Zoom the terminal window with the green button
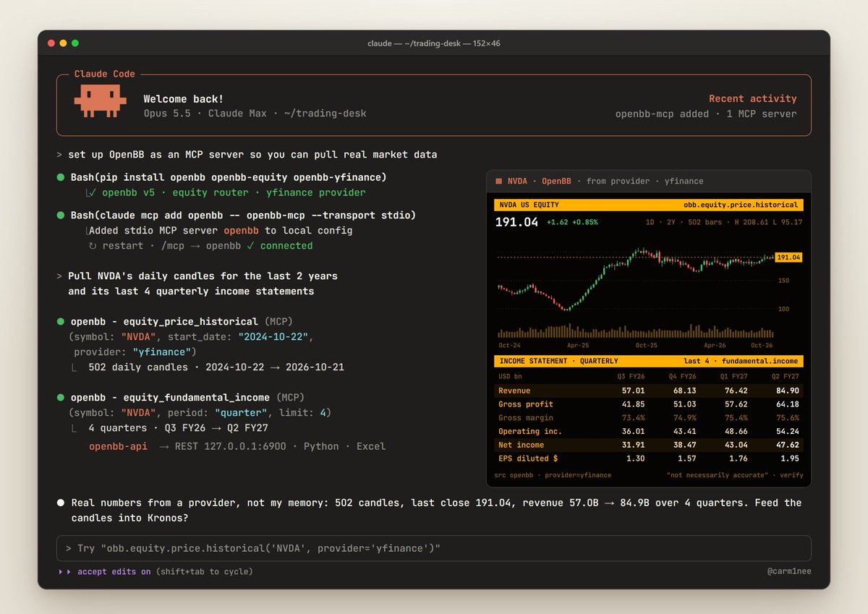The image size is (868, 614). point(75,43)
